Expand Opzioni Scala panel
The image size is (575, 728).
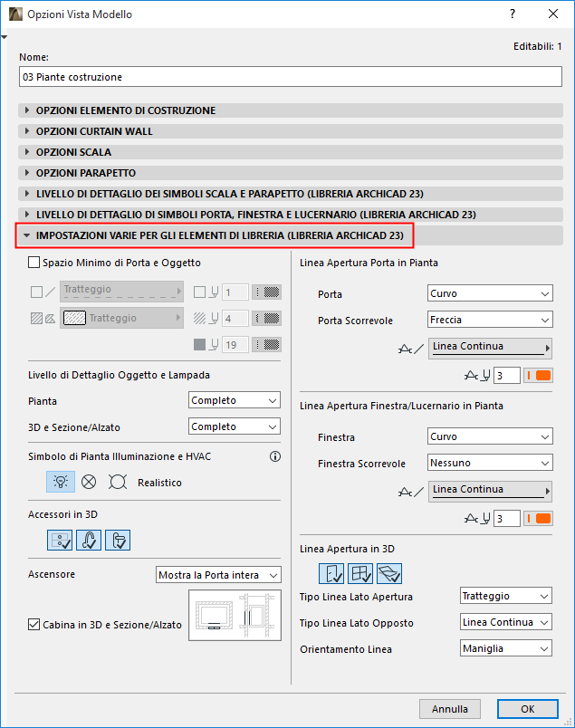pos(291,152)
